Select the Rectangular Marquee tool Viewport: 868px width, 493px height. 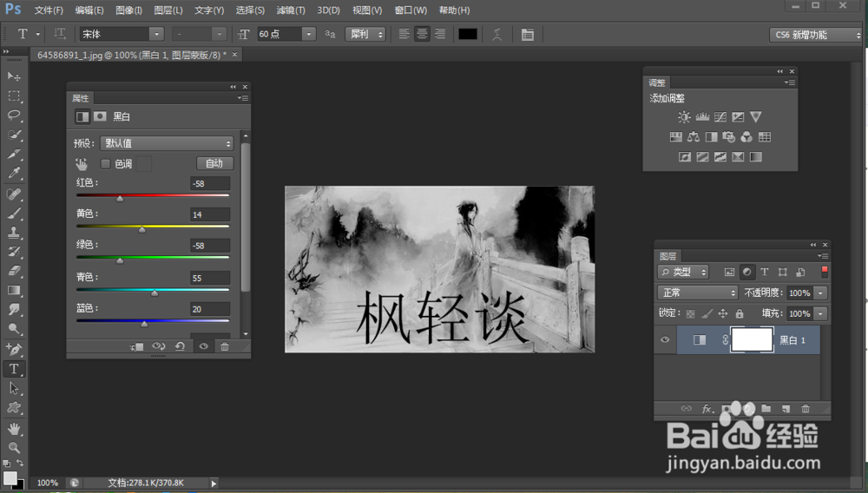click(14, 95)
